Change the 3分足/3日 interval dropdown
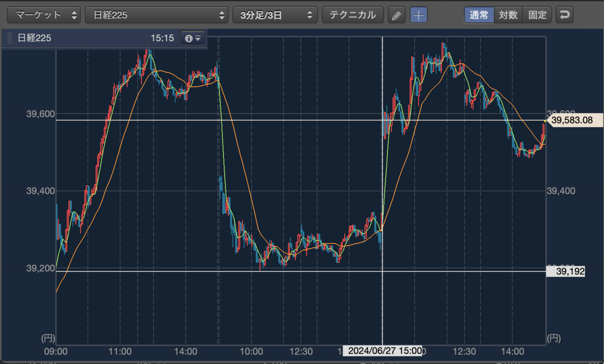Screen dimensions: 604x364 coord(275,15)
